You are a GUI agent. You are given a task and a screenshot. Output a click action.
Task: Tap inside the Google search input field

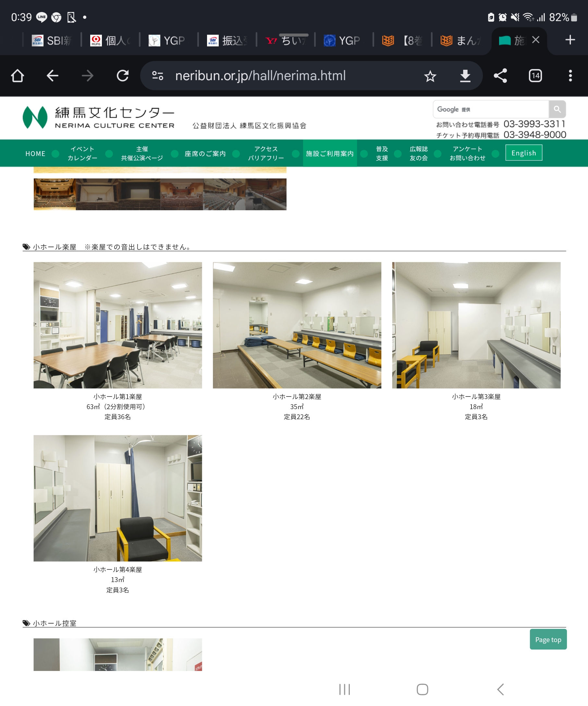point(487,109)
